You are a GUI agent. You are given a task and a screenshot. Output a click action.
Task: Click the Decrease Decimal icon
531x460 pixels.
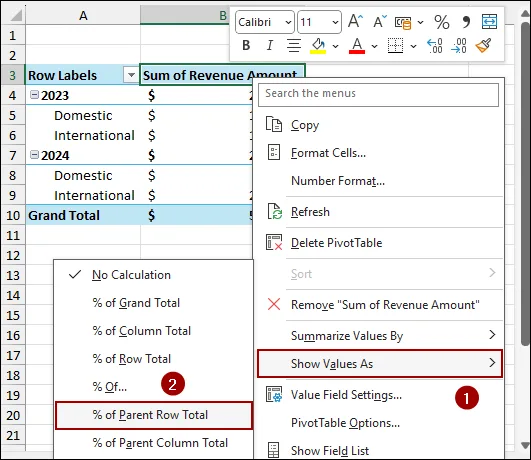[459, 45]
